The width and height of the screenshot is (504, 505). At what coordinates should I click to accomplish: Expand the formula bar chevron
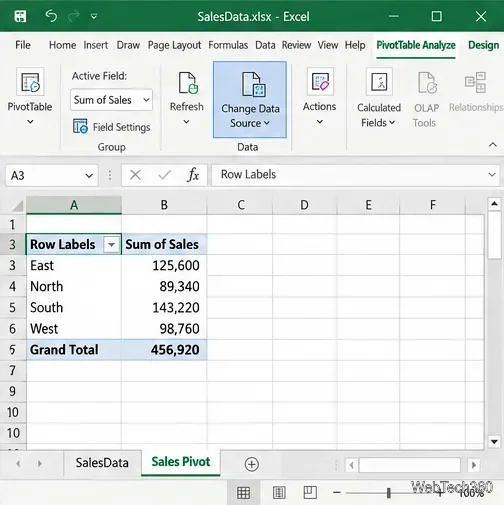tap(492, 175)
